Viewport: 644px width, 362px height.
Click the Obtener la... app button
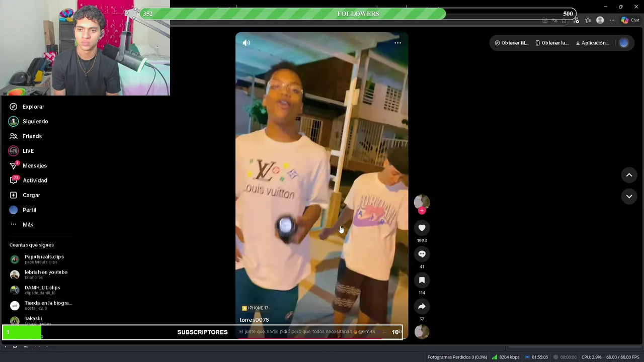coord(551,43)
